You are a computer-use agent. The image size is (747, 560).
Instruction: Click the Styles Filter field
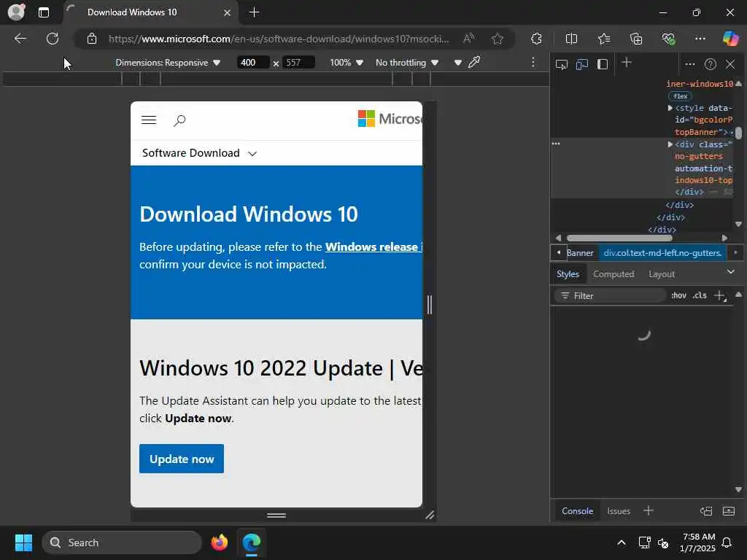[611, 296]
